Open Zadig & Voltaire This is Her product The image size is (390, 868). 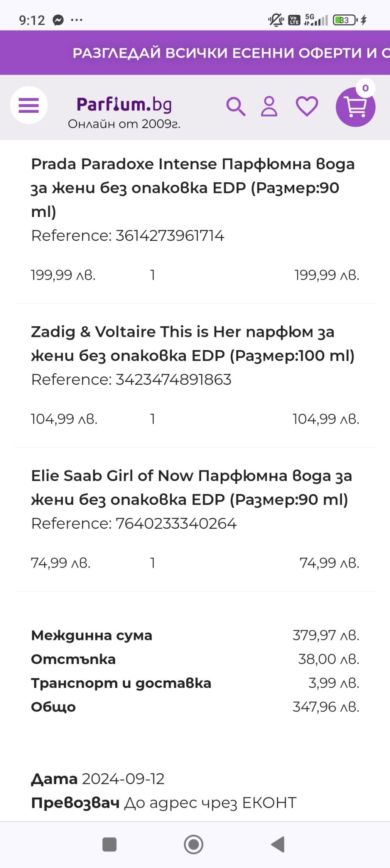click(193, 343)
